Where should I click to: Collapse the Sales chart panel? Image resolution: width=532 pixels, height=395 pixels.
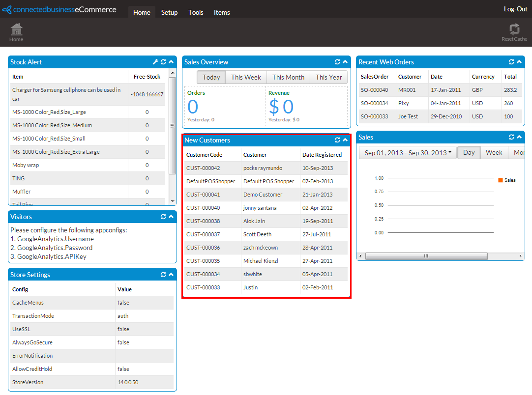[519, 137]
